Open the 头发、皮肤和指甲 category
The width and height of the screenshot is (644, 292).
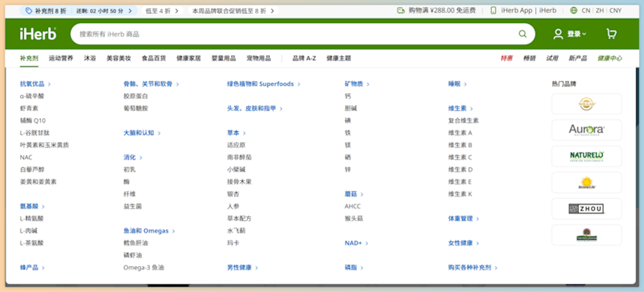[254, 108]
